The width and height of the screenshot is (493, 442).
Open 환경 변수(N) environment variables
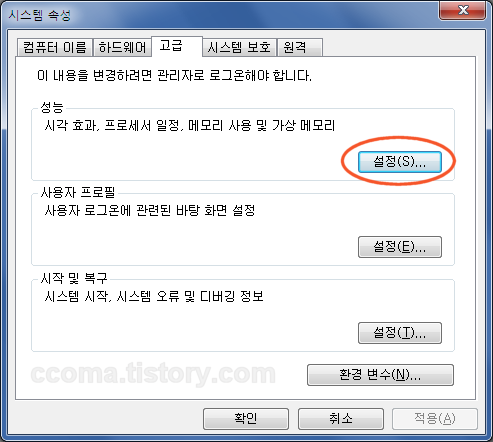[x=380, y=375]
